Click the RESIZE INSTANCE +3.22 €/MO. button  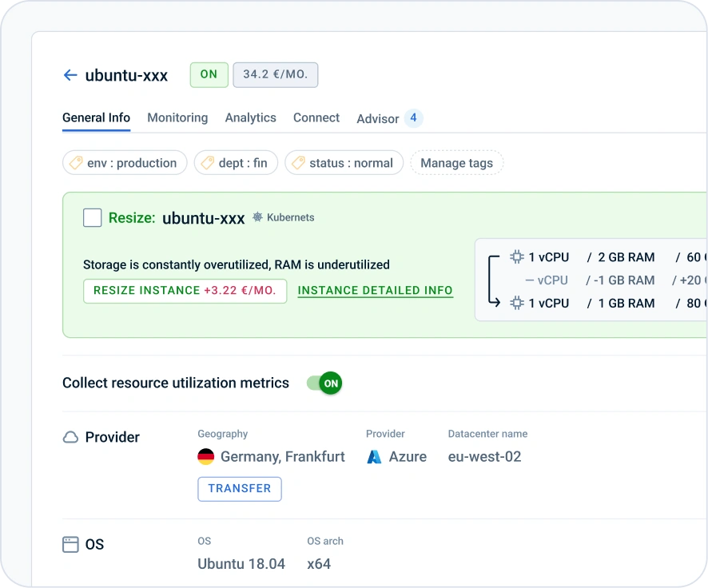[185, 291]
